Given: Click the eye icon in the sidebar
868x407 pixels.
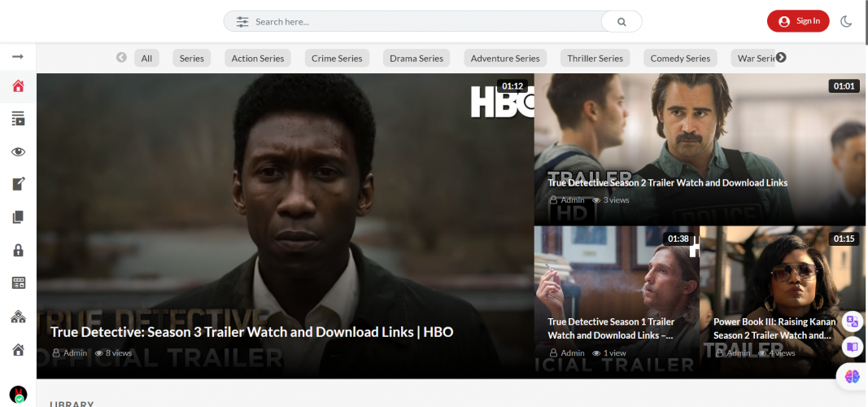Looking at the screenshot, I should (18, 151).
